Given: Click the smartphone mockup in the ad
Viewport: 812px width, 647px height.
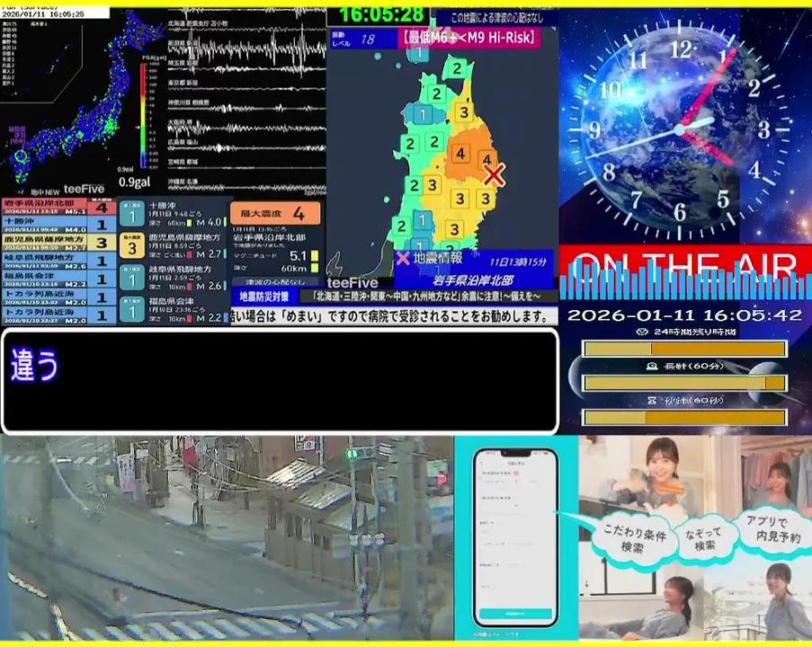Looking at the screenshot, I should 515,537.
